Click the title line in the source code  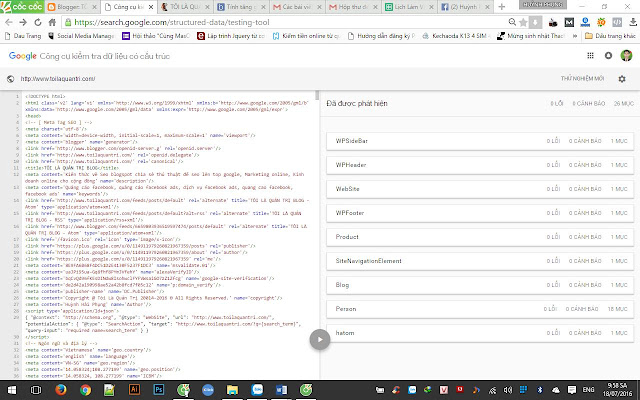[x=72, y=168]
